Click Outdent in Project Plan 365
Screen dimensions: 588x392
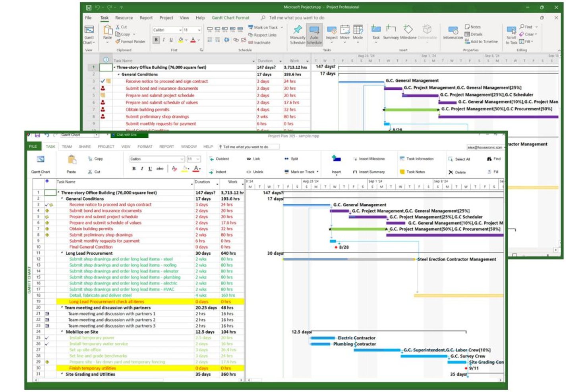[x=219, y=159]
